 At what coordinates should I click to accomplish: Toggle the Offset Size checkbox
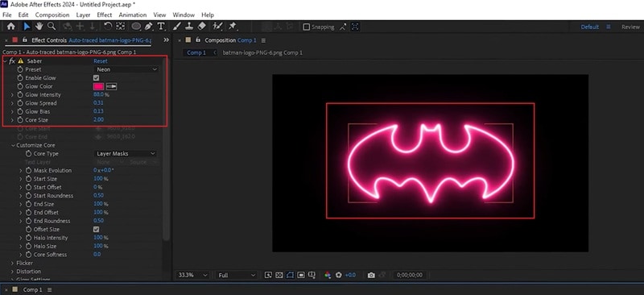click(96, 229)
